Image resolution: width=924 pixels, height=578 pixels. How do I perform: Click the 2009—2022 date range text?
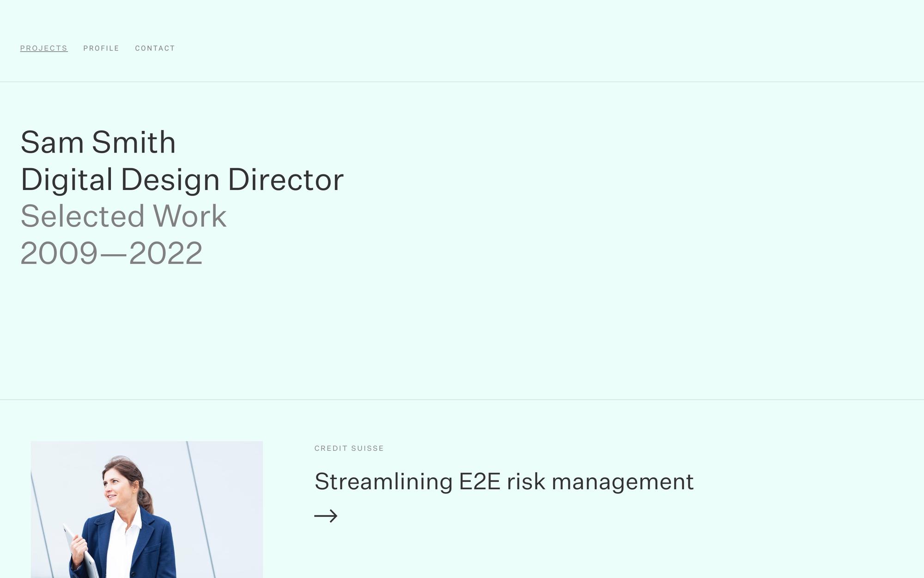[111, 253]
